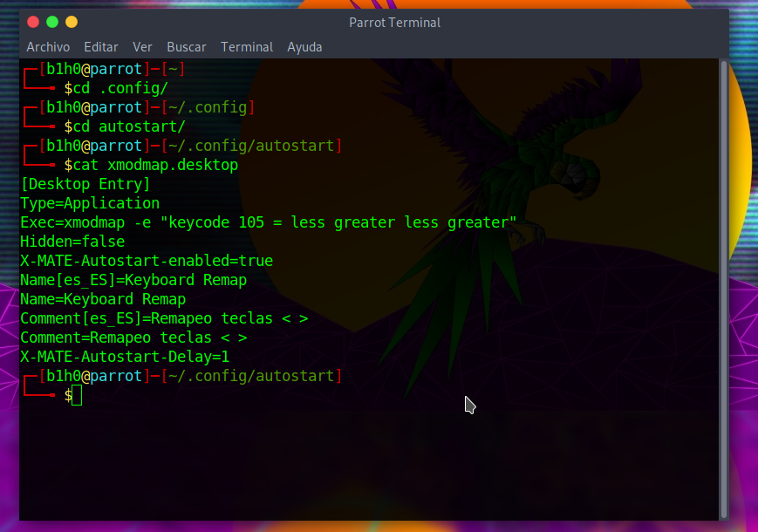Click the 'Hidden=false' line
Image resolution: width=758 pixels, height=532 pixels.
[72, 242]
